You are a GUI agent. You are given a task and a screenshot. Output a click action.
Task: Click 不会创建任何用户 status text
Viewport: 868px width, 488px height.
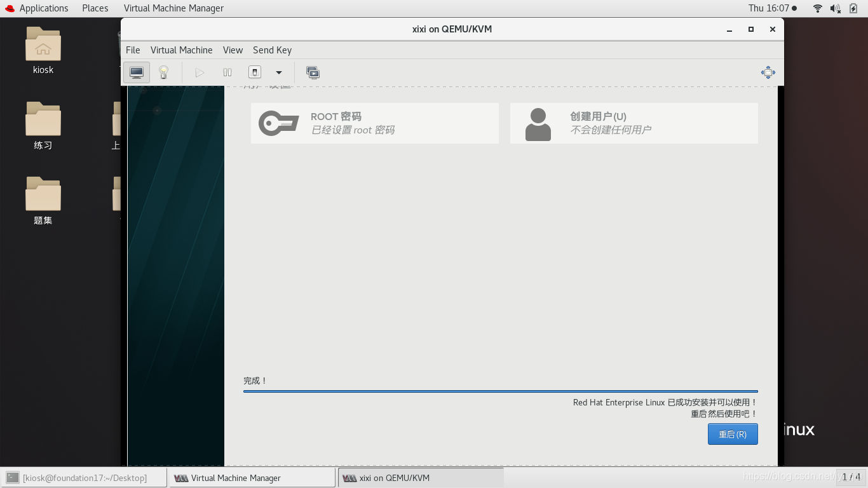[611, 130]
